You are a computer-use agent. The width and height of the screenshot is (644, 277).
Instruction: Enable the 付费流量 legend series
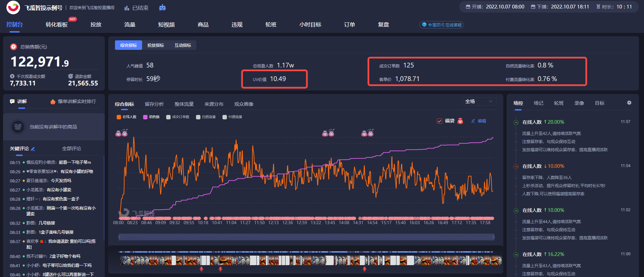click(225, 117)
